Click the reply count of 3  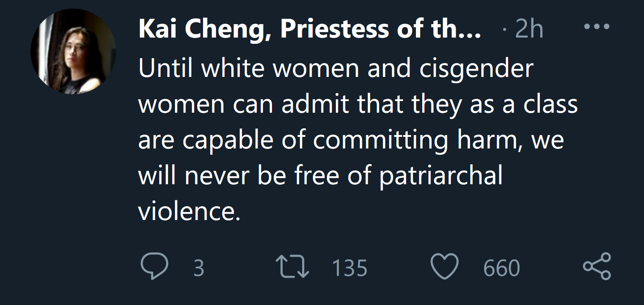click(x=199, y=268)
